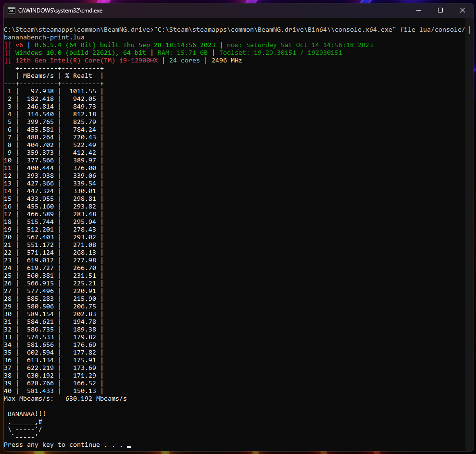Click the Press any key to continue prompt
This screenshot has height=454, width=476.
click(63, 444)
